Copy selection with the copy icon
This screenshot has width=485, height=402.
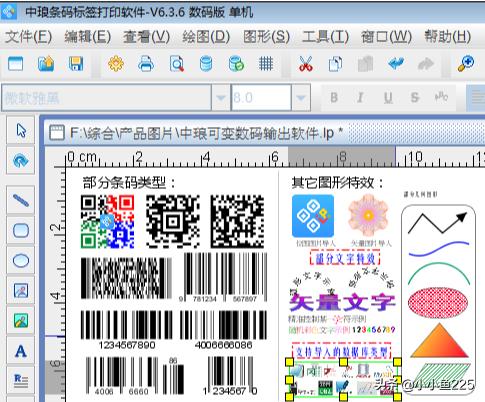(335, 64)
